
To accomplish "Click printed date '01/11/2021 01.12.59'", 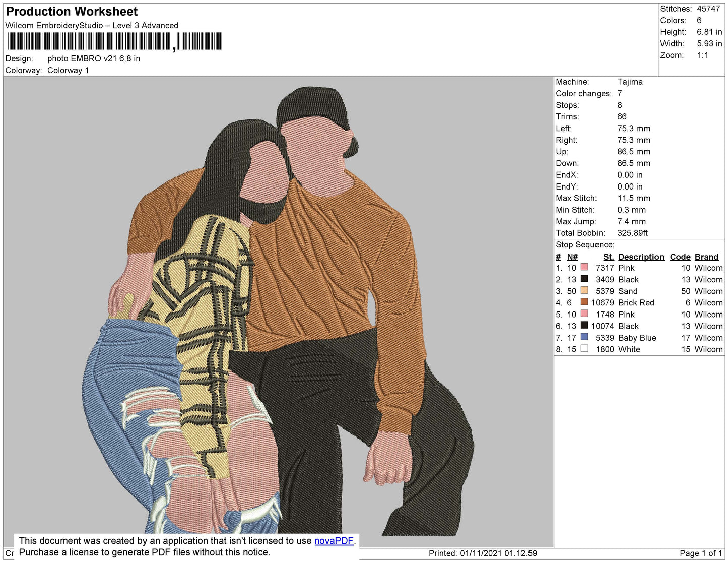I will (498, 553).
